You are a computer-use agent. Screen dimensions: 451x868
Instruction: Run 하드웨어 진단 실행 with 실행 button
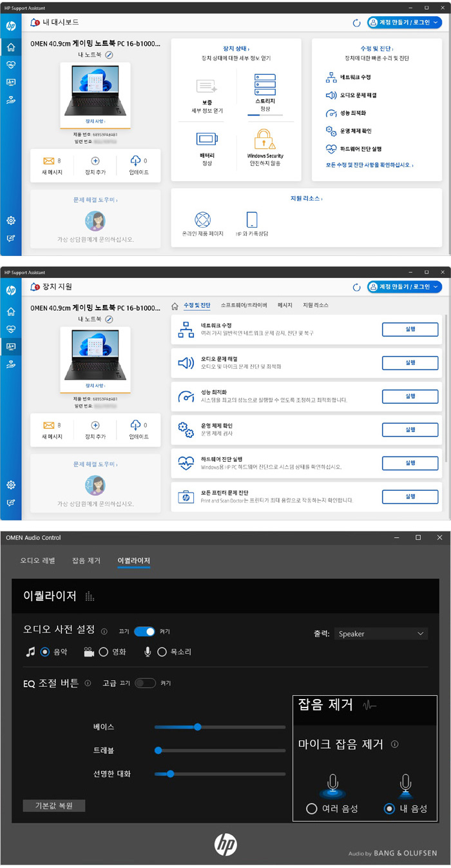tap(410, 463)
